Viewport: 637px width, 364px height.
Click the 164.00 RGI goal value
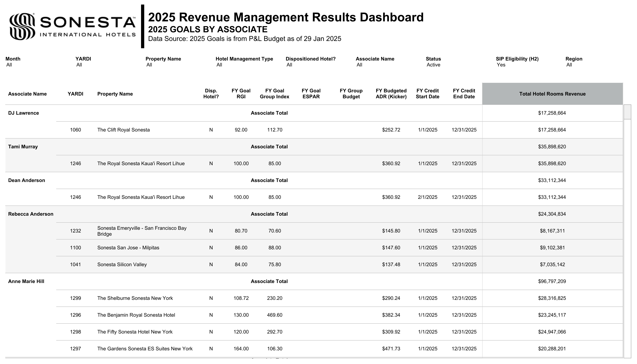241,349
